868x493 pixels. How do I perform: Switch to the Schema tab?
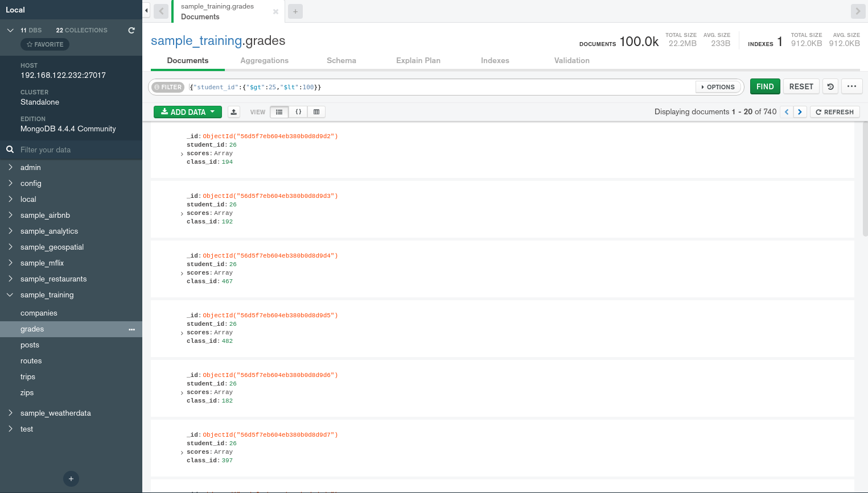pyautogui.click(x=342, y=60)
